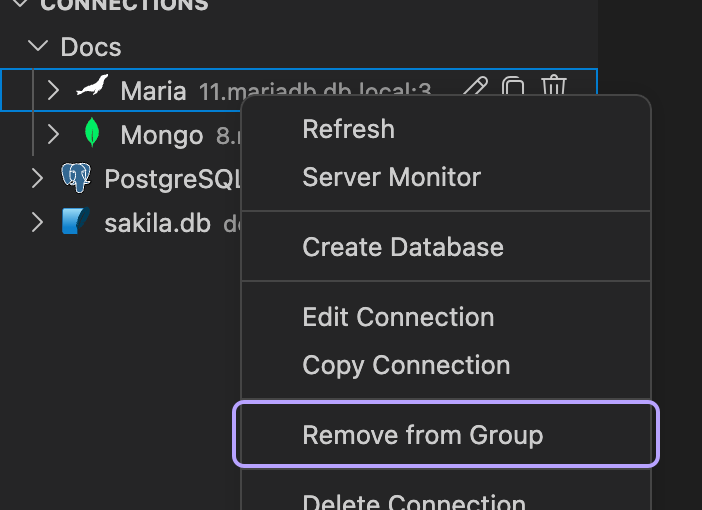Expand the Mongo connection chevron

53,134
